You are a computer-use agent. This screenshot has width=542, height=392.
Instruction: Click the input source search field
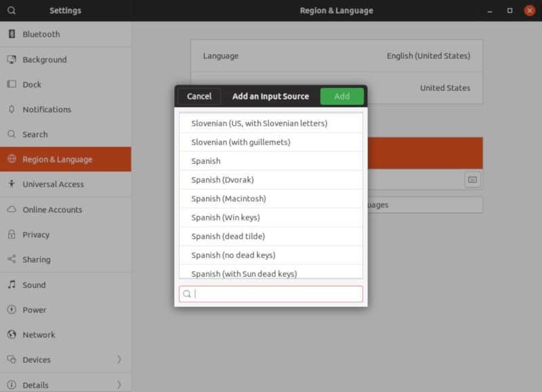pyautogui.click(x=270, y=293)
